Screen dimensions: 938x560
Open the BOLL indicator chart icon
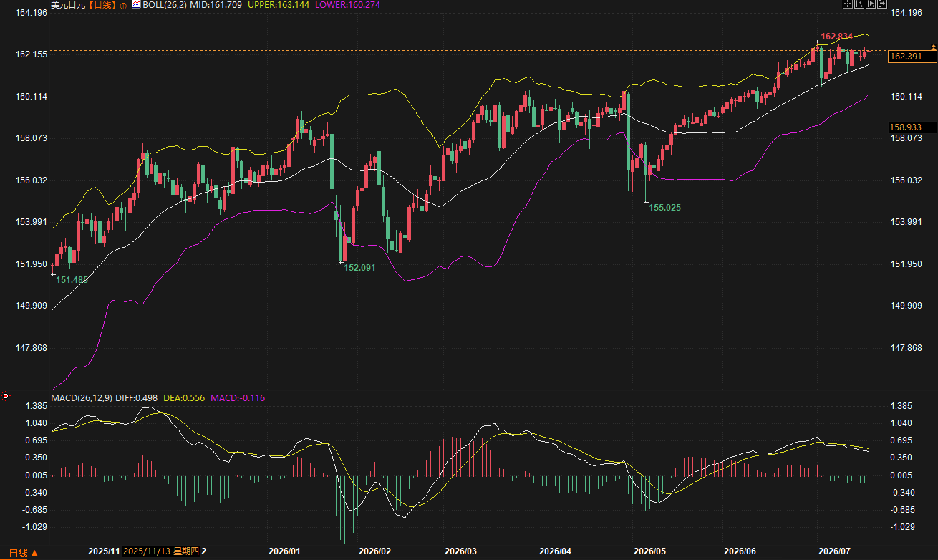point(136,4)
